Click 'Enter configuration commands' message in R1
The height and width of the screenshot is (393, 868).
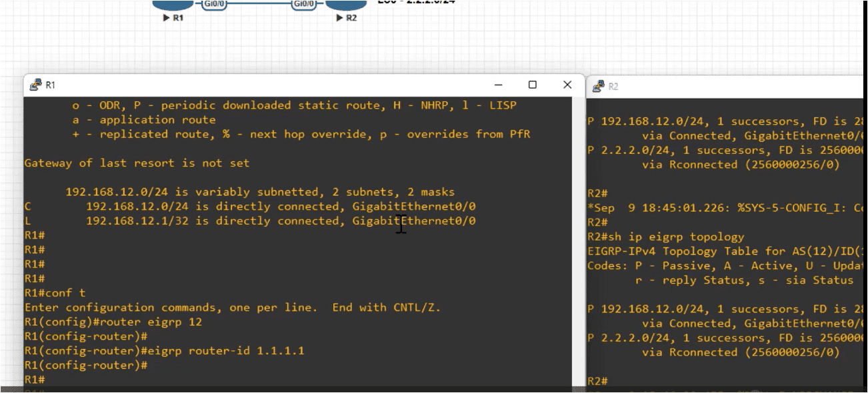(232, 308)
